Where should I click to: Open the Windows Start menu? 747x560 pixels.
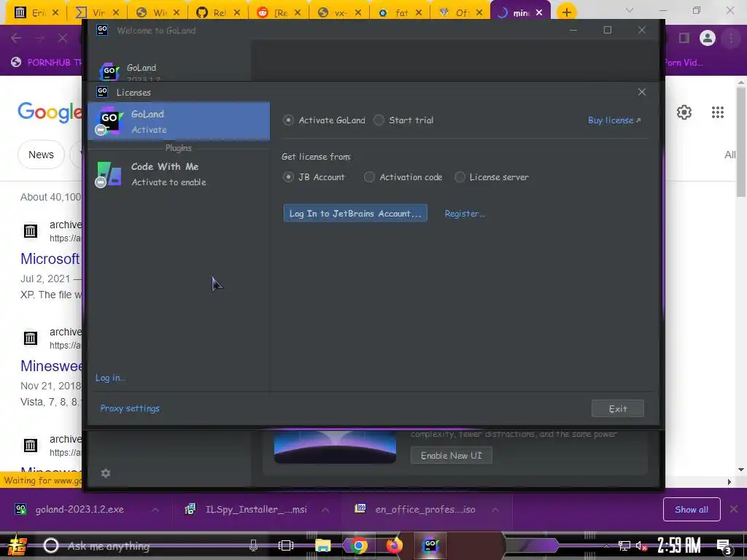17,545
